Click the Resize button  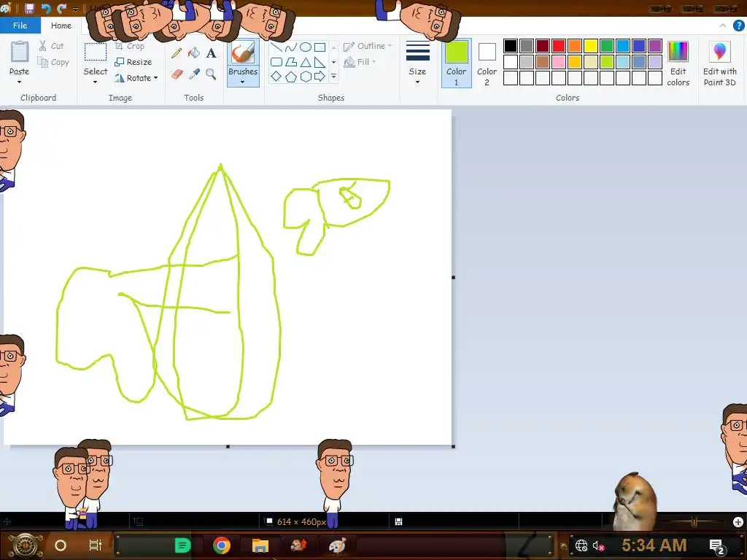[133, 62]
